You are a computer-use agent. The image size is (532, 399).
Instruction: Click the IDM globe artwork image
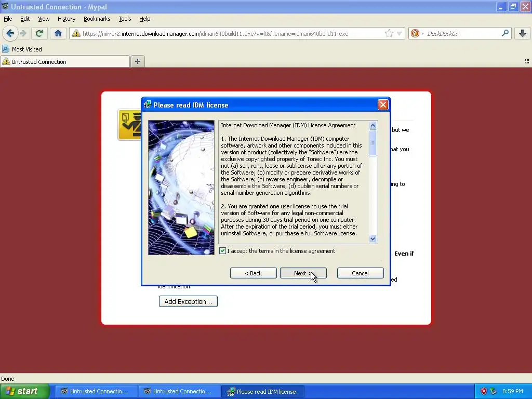point(181,187)
